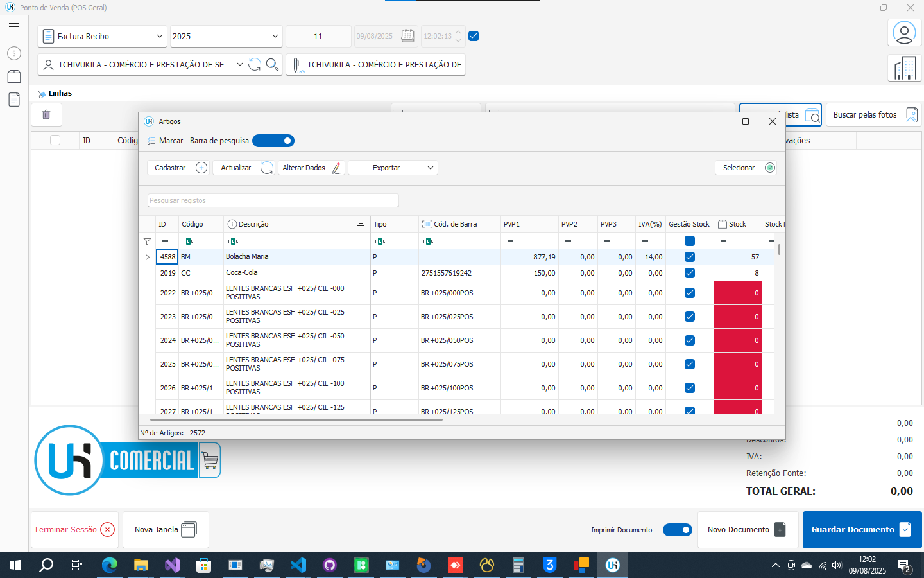Open the Factura-Recibo document type dropdown

(x=103, y=37)
